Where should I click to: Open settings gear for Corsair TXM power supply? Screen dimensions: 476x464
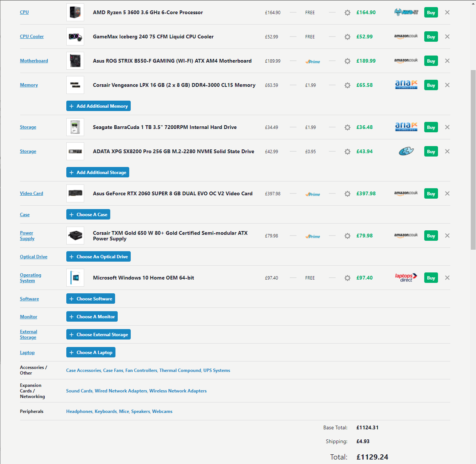tap(348, 236)
